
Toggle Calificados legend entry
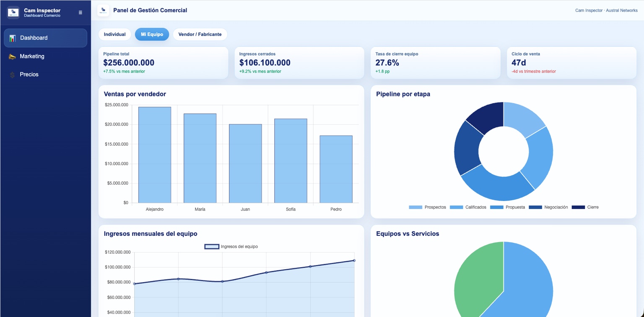click(x=468, y=207)
